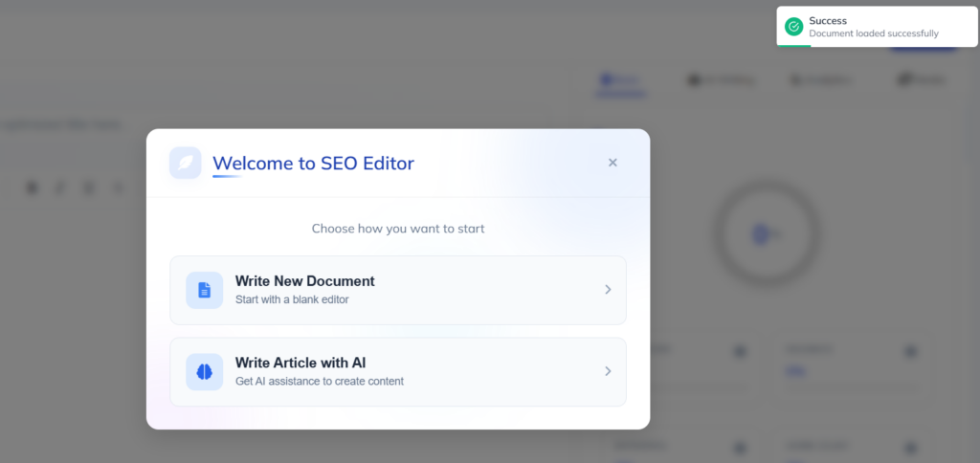Open the rightmost blurred tab in the top panel
Viewport: 980px width, 463px height.
pos(922,80)
